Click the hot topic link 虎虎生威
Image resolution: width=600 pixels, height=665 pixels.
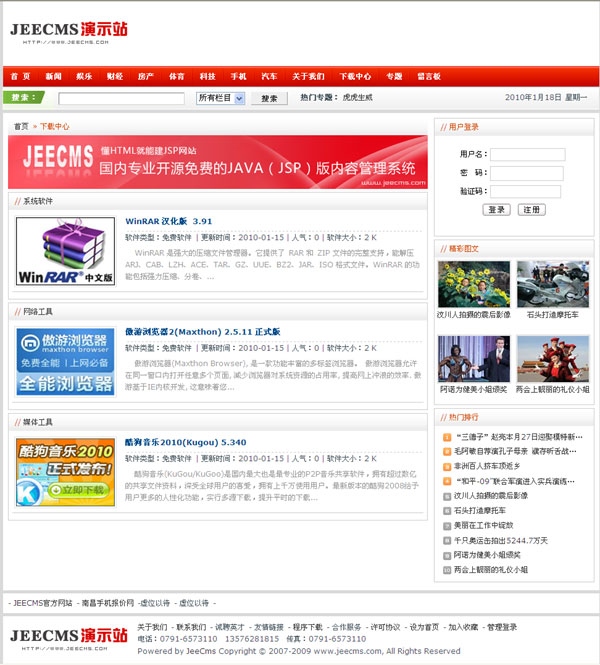coord(357,97)
